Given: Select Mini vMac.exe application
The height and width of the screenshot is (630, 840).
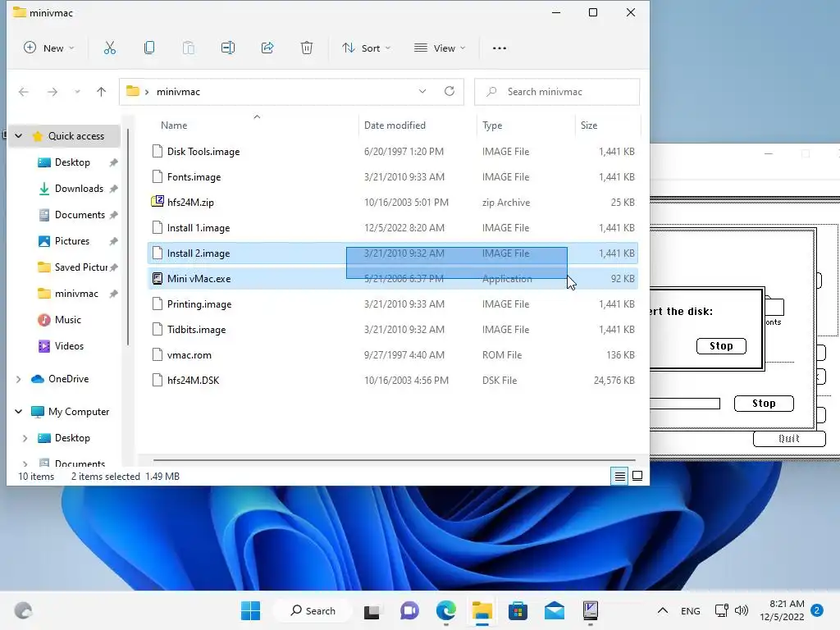Looking at the screenshot, I should [x=393, y=279].
